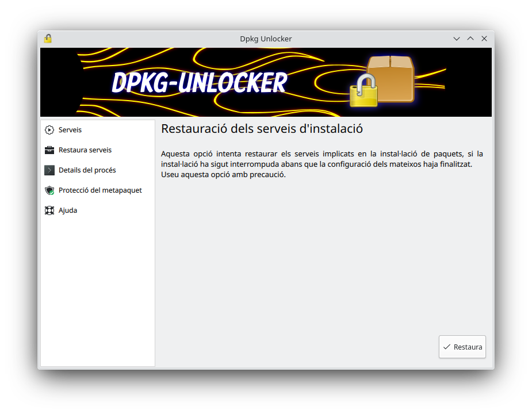Click the DPKG-UNLOCKER banner title text
This screenshot has height=414, width=532.
tap(199, 83)
